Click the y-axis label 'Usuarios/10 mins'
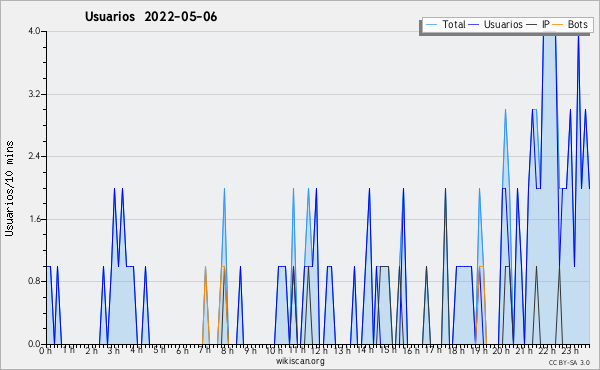The width and height of the screenshot is (600, 370). [10, 189]
